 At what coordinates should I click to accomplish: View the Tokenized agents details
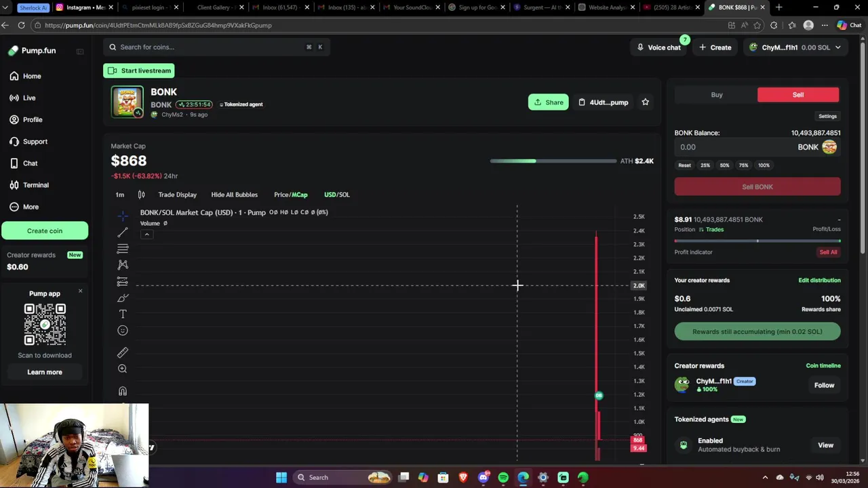click(x=825, y=445)
